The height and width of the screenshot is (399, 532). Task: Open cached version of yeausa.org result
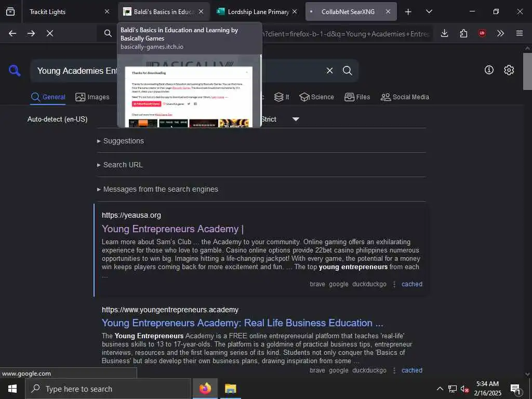coord(412,284)
